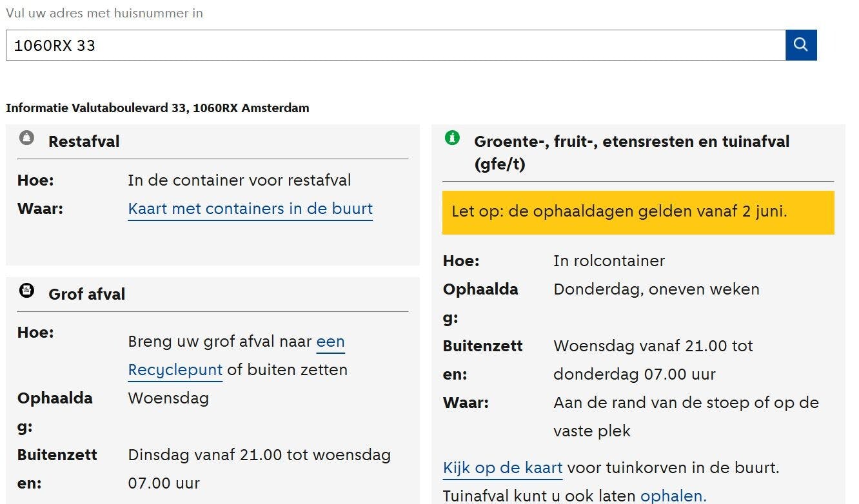Click the 'Grof afval' section heading
859x504 pixels.
pyautogui.click(x=86, y=294)
